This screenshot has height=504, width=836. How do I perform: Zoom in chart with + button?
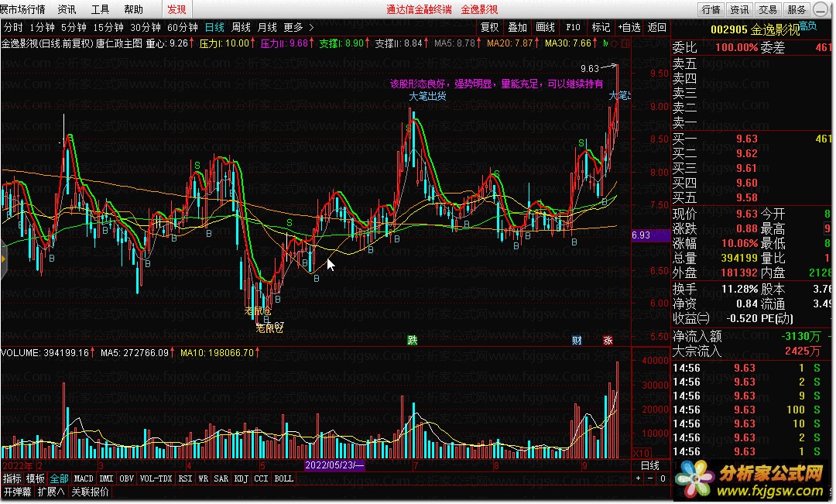tap(638, 479)
